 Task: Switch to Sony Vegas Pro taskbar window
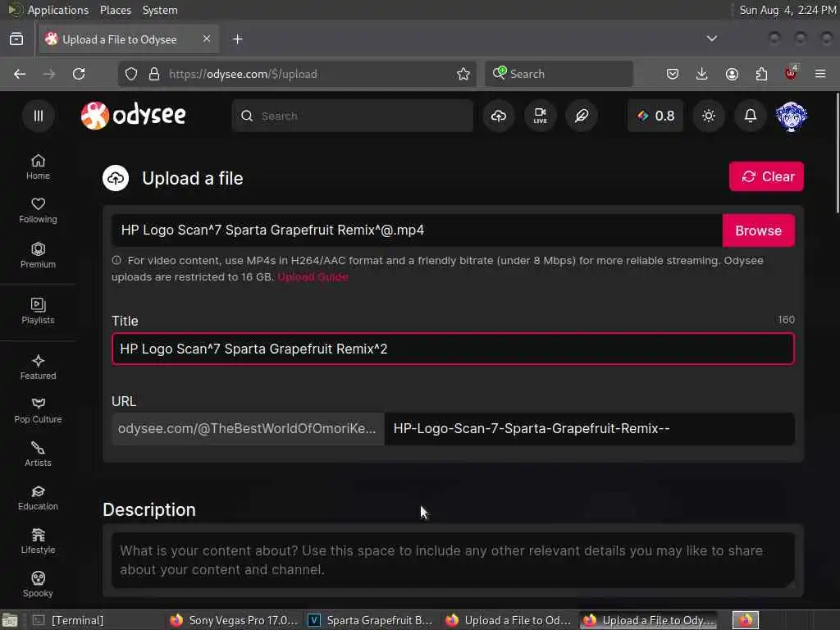pyautogui.click(x=233, y=620)
